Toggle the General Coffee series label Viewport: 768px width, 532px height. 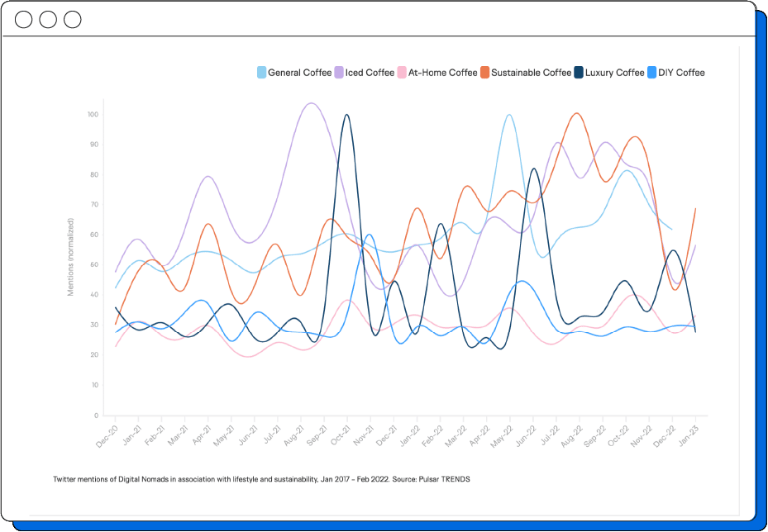pyautogui.click(x=299, y=73)
